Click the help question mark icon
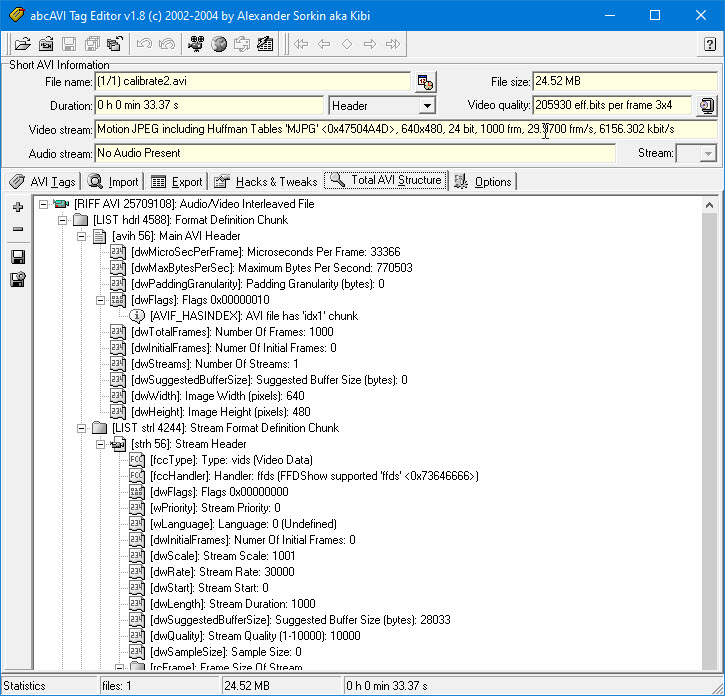Image resolution: width=725 pixels, height=696 pixels. tap(709, 44)
